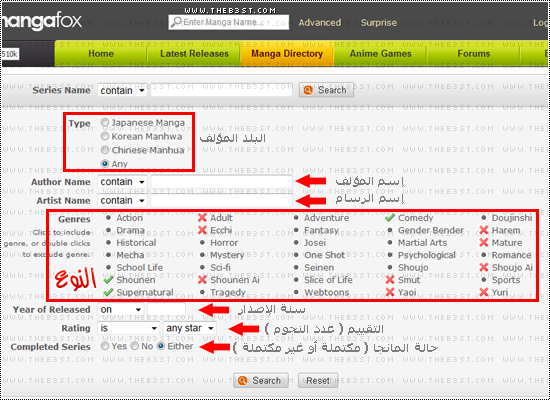Click the bullet next to Sports genre

point(484,280)
